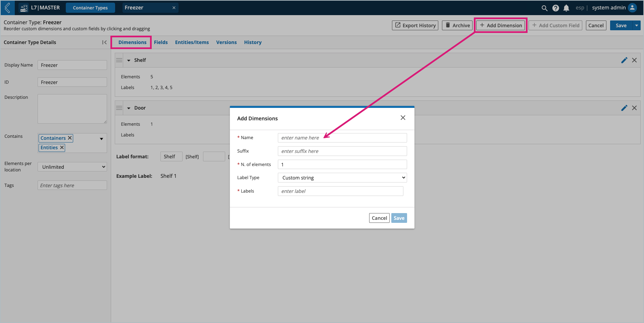Open the Contains dropdown arrow
The height and width of the screenshot is (323, 644).
101,139
